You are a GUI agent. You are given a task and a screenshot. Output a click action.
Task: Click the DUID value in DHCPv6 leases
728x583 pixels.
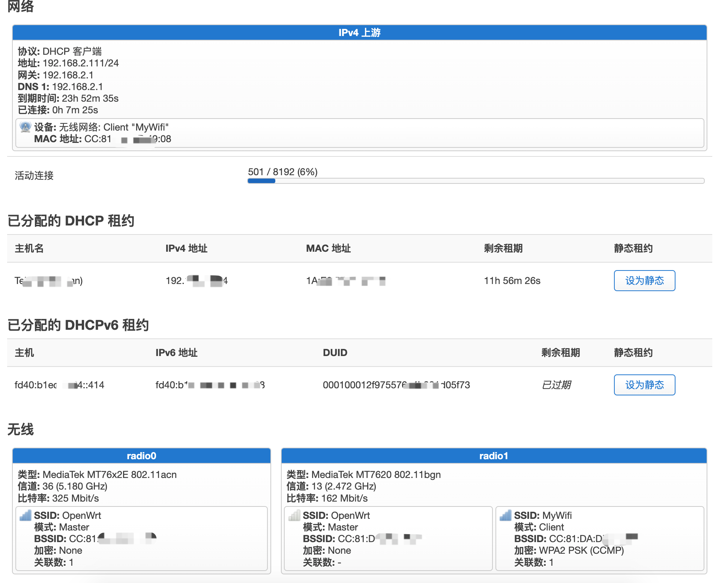(x=396, y=385)
